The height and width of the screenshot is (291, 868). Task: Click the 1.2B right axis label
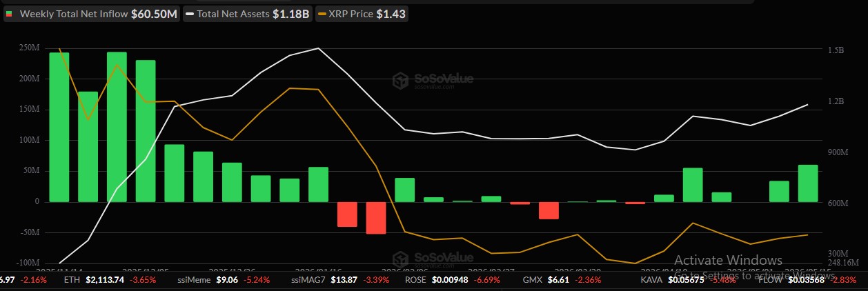[836, 101]
